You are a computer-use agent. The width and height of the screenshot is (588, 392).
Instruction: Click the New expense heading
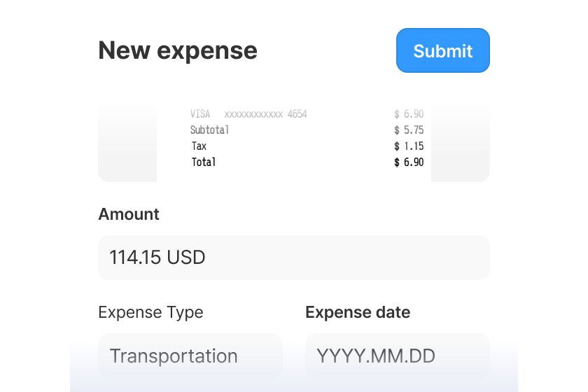[178, 50]
